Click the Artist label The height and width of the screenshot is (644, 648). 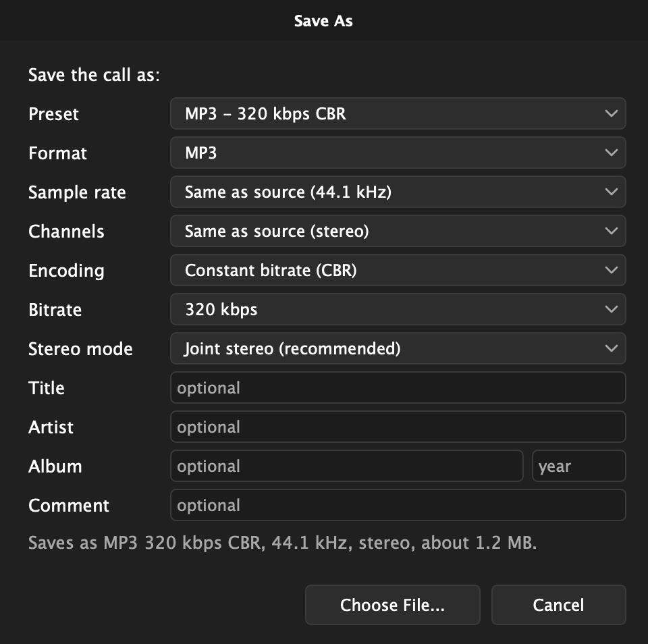tap(51, 427)
